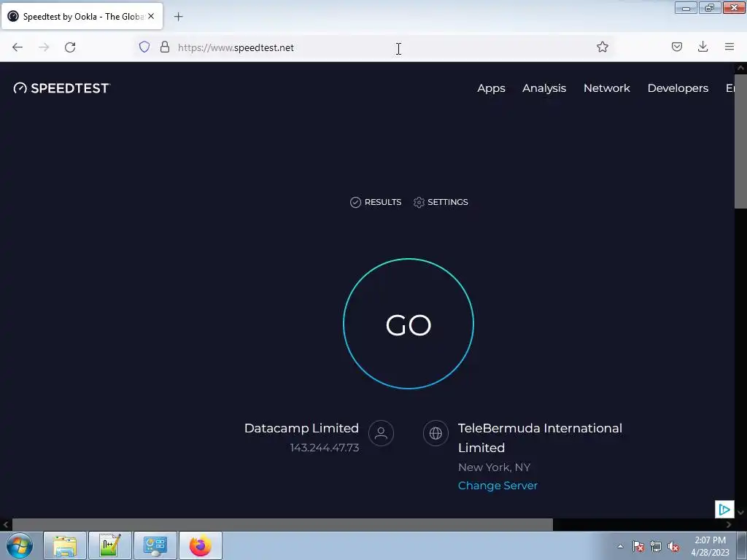Click the AdChoices icon at page corner
Screen dimensions: 747x560
[x=724, y=510]
